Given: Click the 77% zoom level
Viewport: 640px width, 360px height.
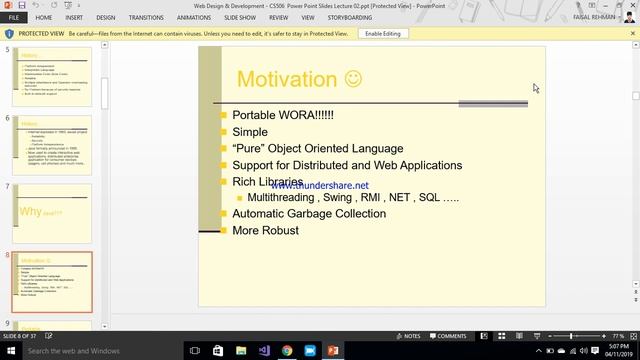Looking at the screenshot, I should [618, 336].
